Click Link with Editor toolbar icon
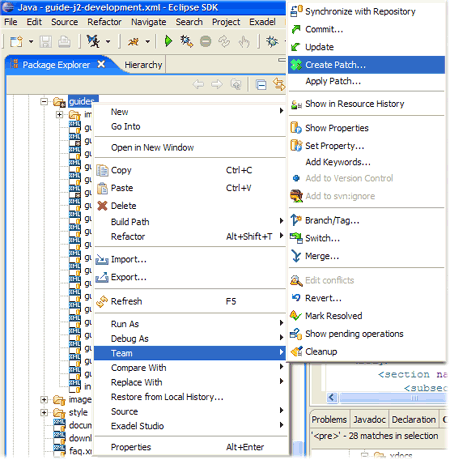This screenshot has width=450, height=460. [279, 84]
